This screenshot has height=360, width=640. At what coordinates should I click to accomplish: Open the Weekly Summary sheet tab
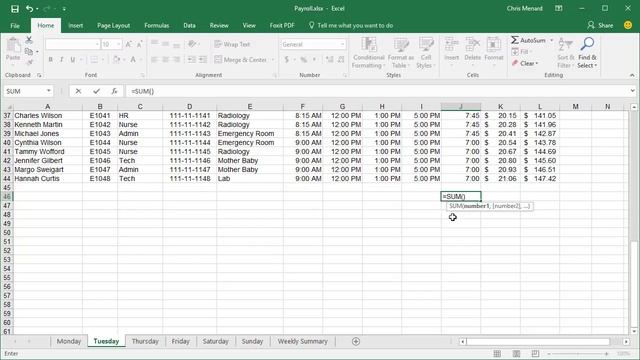tap(302, 341)
